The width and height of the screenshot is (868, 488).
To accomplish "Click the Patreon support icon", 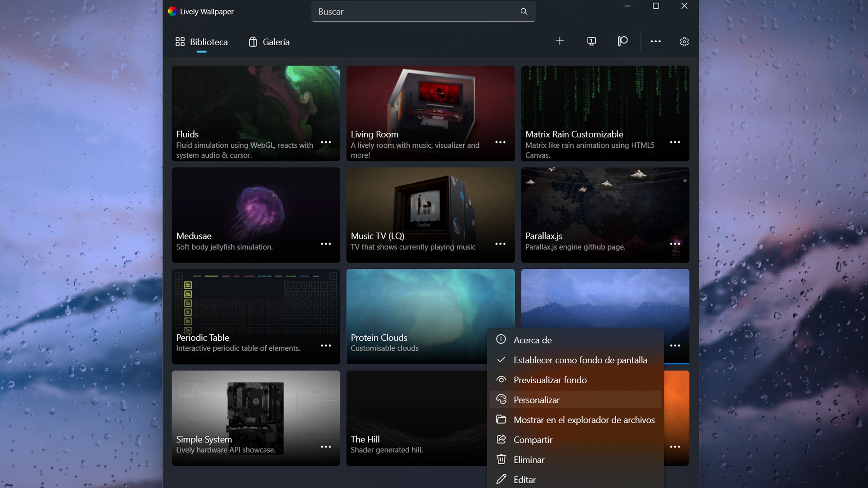I will [623, 41].
